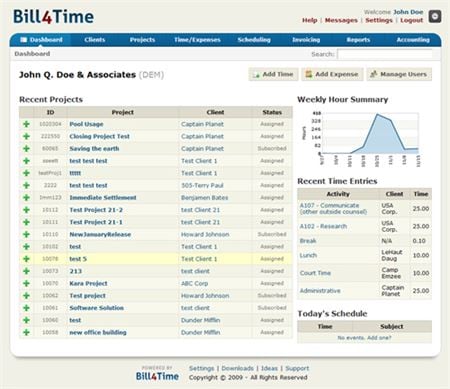Screen dimensions: 450x389
Task: Open the Dashboard tab
Action: [41, 40]
